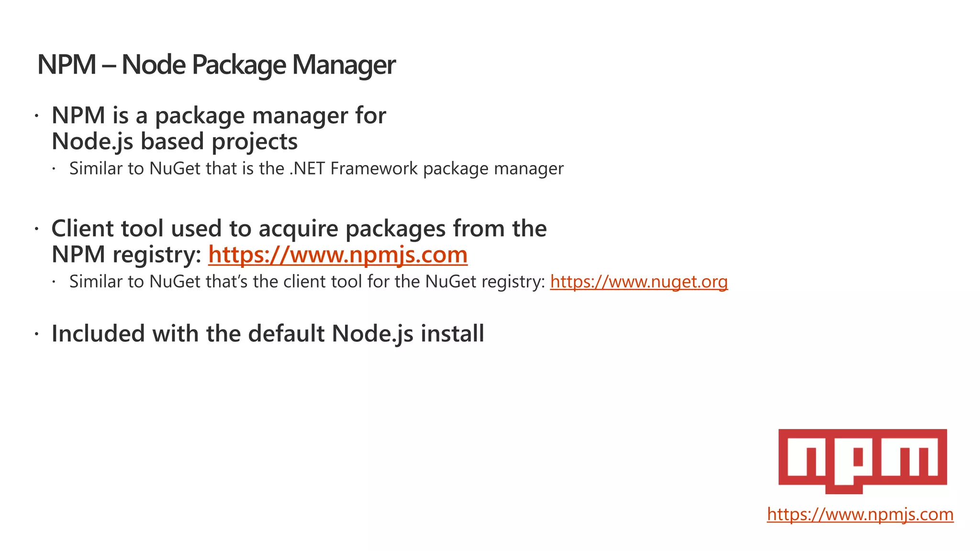This screenshot has height=551, width=980.
Task: Click the 'Included with the default Node.js install' bullet
Action: pyautogui.click(x=267, y=334)
